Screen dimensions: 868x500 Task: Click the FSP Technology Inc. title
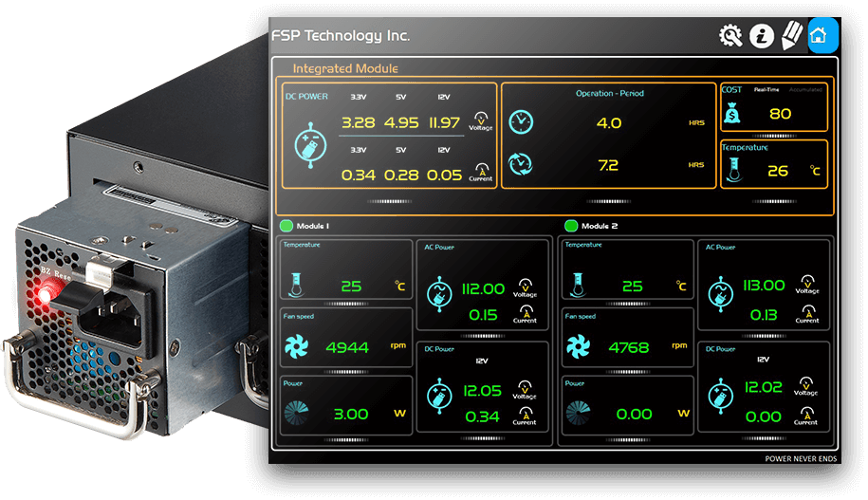pos(341,35)
